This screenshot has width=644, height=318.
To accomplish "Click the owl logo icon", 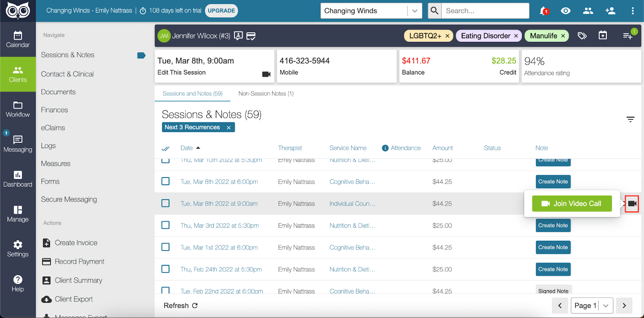I will click(18, 11).
